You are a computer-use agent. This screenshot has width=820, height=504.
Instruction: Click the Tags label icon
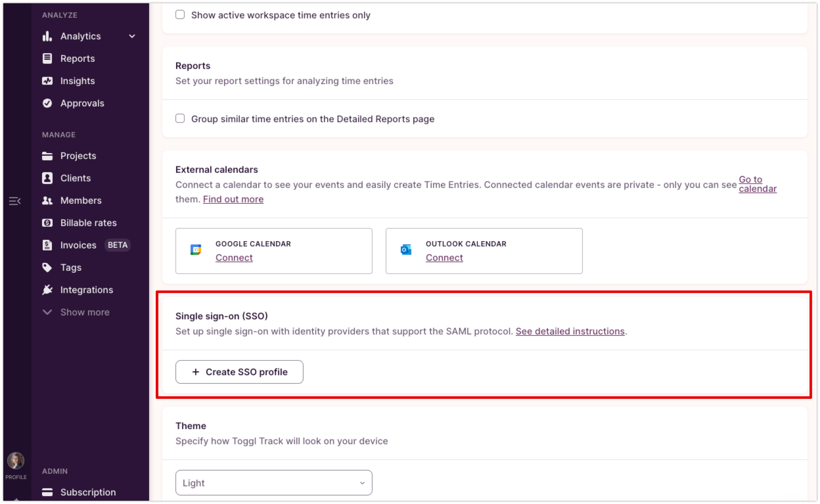click(x=47, y=267)
